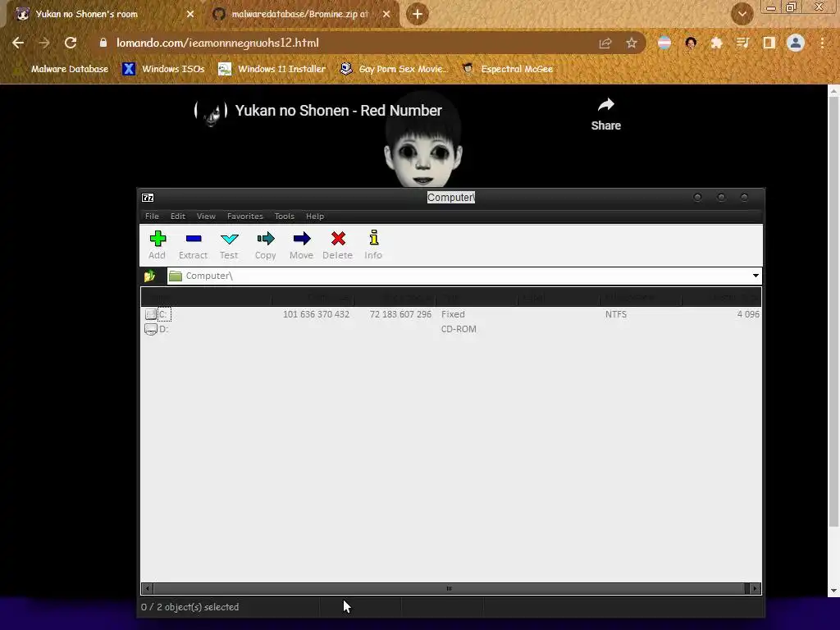Click the NTFS file system cell
The height and width of the screenshot is (630, 840).
click(616, 314)
